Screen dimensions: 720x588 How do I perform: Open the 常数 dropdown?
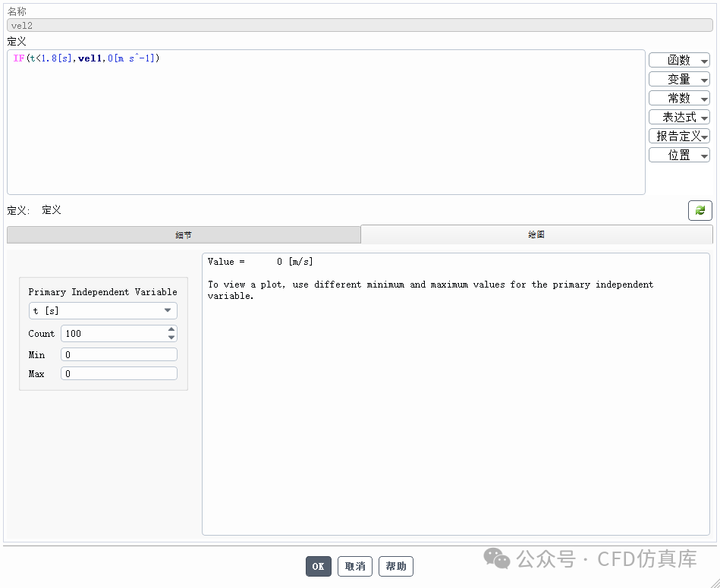point(679,98)
